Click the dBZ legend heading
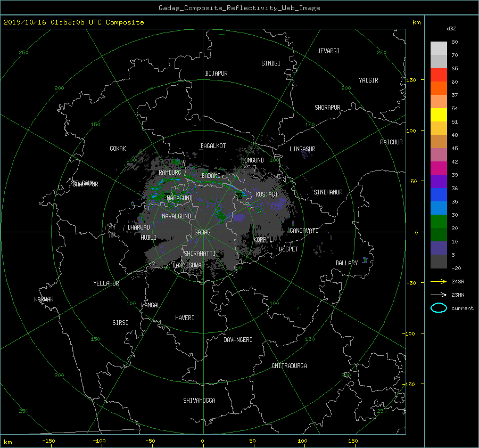 tap(451, 28)
